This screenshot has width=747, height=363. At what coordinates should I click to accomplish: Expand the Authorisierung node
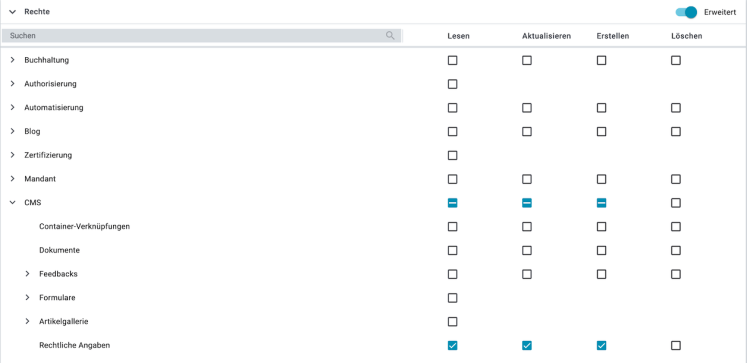tap(13, 84)
